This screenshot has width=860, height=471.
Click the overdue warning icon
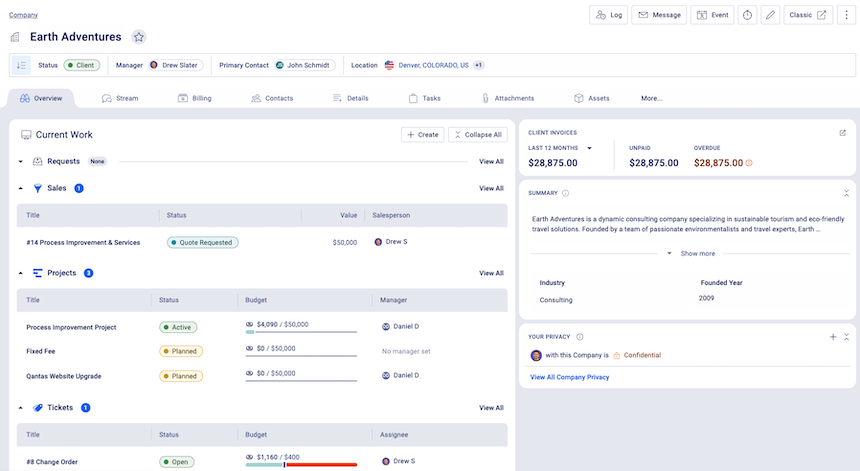749,163
